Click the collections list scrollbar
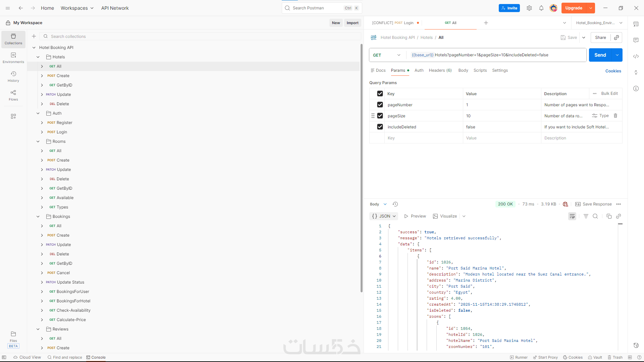 pyautogui.click(x=362, y=168)
